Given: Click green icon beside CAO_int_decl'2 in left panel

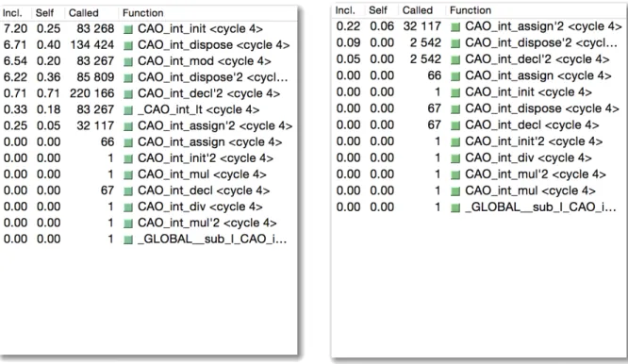Looking at the screenshot, I should pyautogui.click(x=128, y=94).
